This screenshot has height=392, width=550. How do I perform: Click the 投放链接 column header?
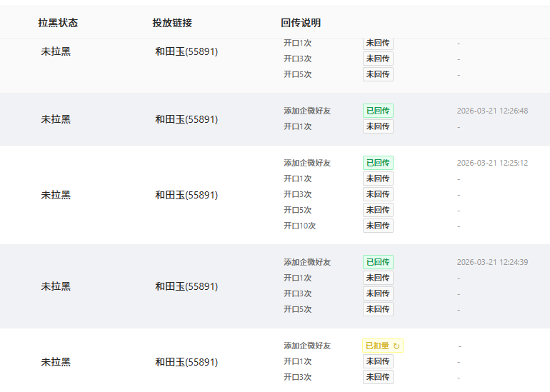click(x=172, y=23)
